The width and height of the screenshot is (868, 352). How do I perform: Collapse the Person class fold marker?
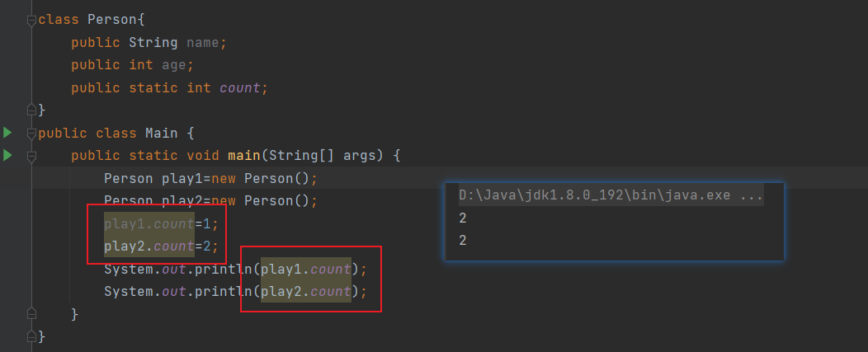click(31, 21)
